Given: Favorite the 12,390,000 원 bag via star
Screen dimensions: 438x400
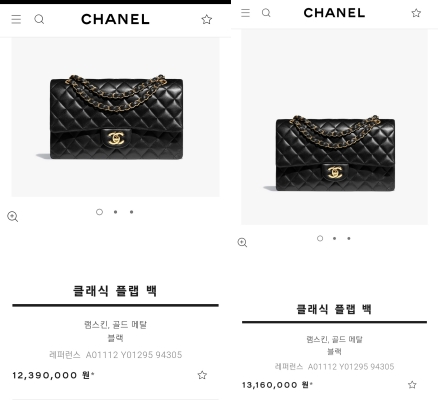Looking at the screenshot, I should [x=202, y=375].
